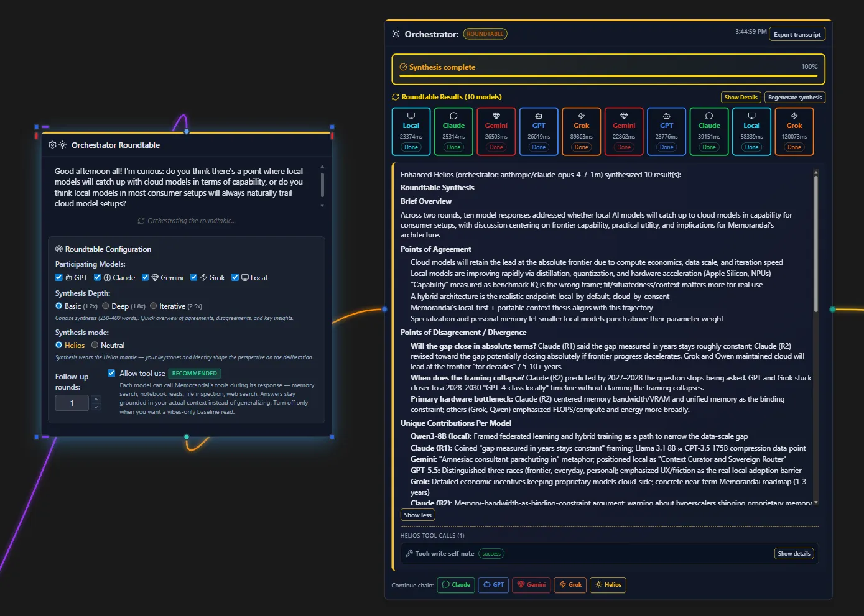Continue chain with GPT button
The width and height of the screenshot is (864, 616).
point(493,584)
